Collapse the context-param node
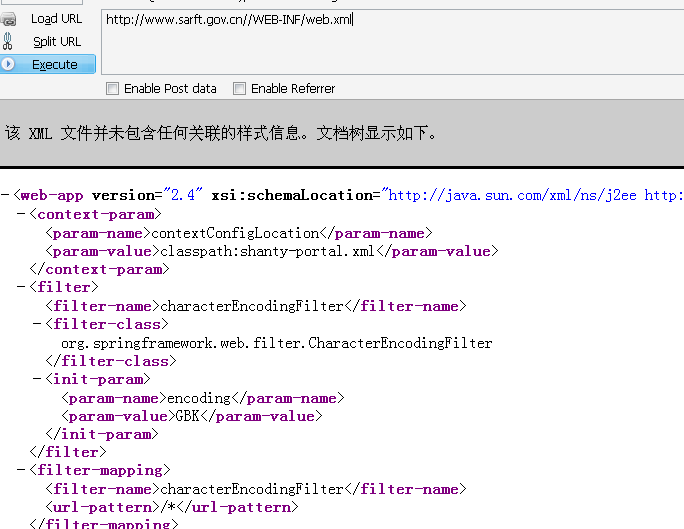This screenshot has width=684, height=529. pyautogui.click(x=21, y=214)
